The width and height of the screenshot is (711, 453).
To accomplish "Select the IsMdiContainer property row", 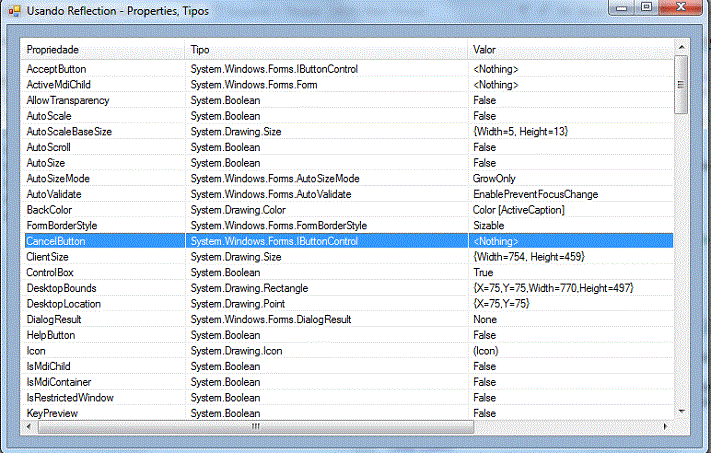I will [348, 382].
